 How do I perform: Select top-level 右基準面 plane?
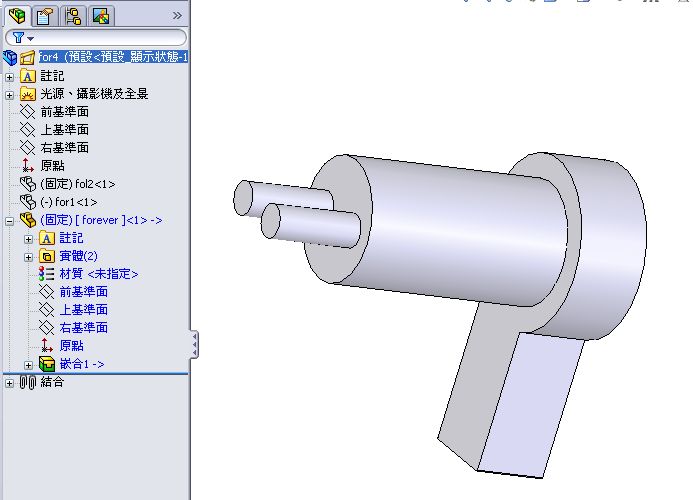coord(65,148)
